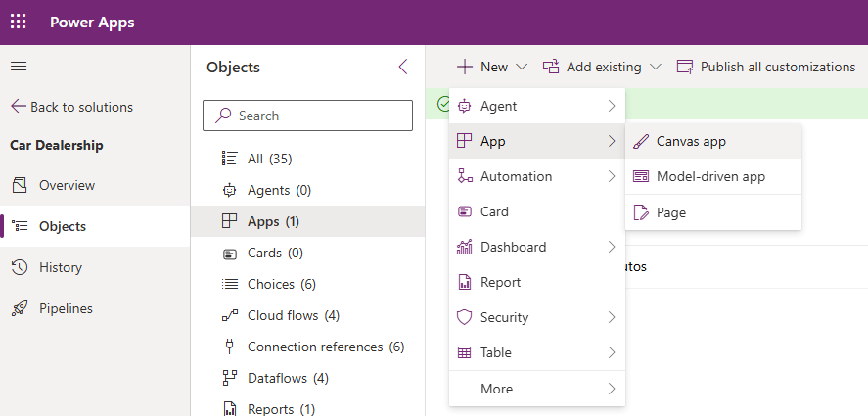868x416 pixels.
Task: Click the Model-driven app icon
Action: (641, 176)
